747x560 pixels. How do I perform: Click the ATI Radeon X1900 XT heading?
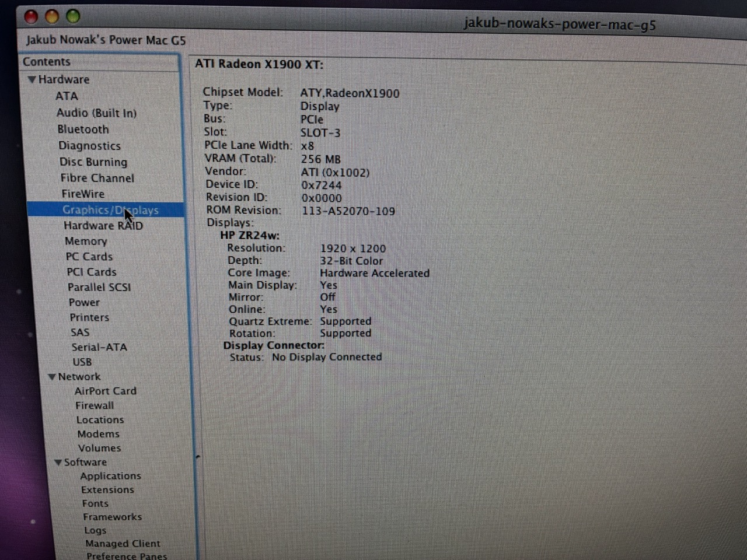pyautogui.click(x=259, y=65)
